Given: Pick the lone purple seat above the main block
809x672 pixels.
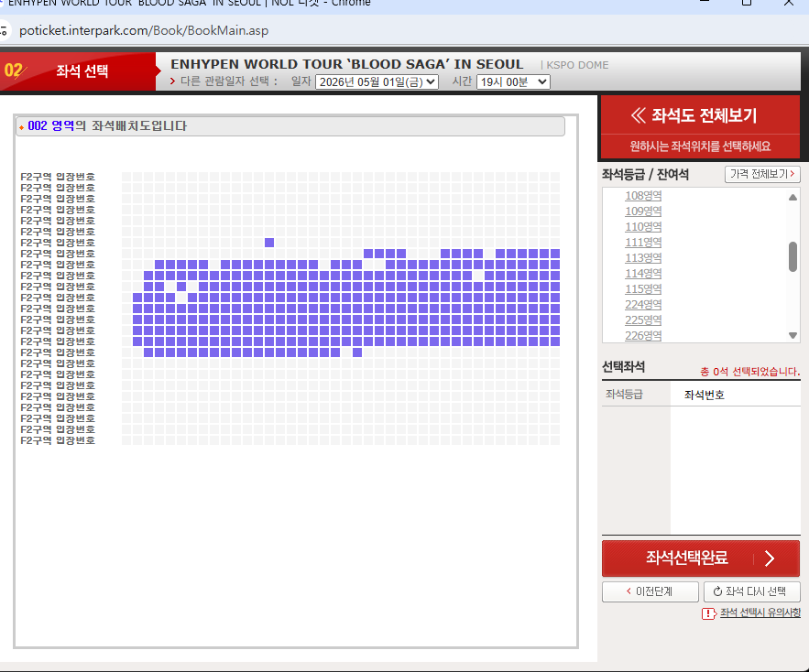Looking at the screenshot, I should pyautogui.click(x=269, y=243).
